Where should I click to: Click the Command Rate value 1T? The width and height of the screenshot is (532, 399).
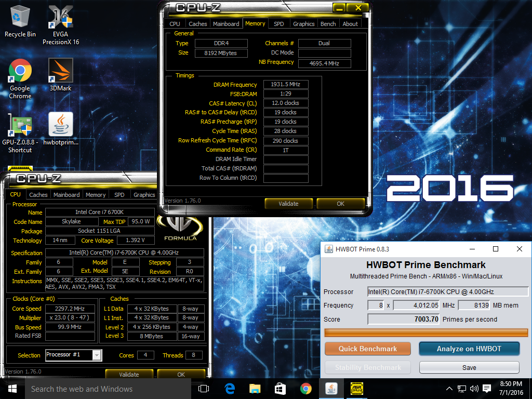tap(286, 150)
